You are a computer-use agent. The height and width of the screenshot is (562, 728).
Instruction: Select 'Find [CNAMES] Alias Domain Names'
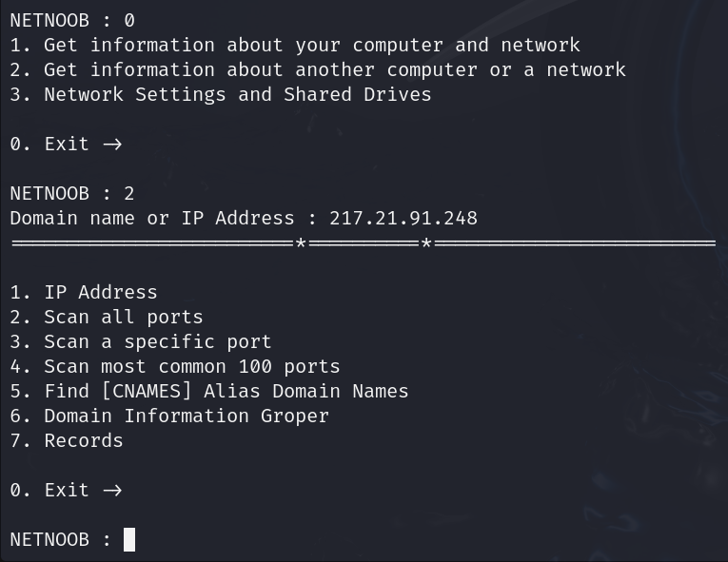point(209,391)
